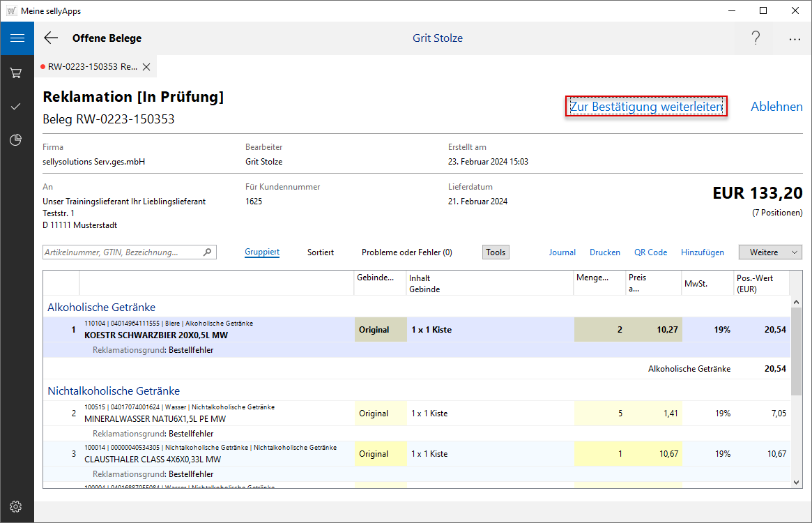
Task: Switch to Sortiert view
Action: point(321,252)
